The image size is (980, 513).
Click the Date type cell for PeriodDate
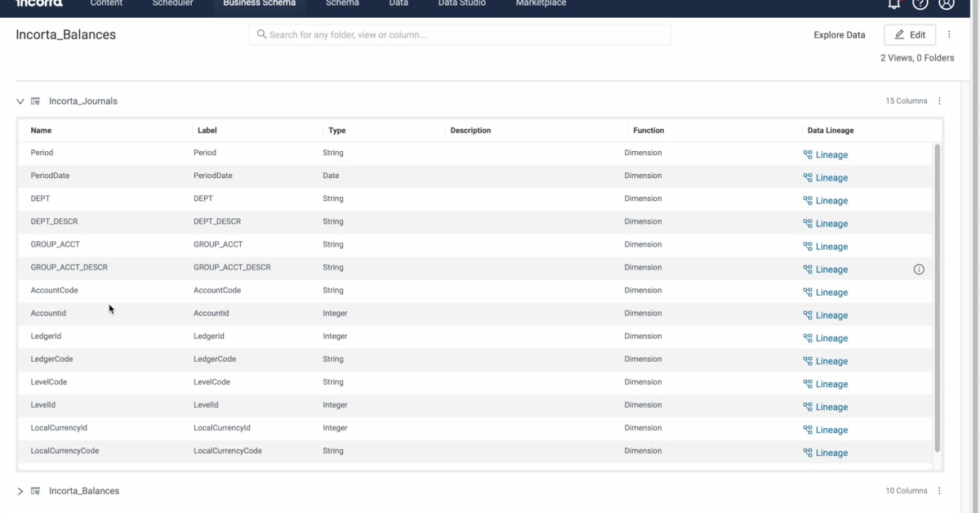click(x=331, y=176)
